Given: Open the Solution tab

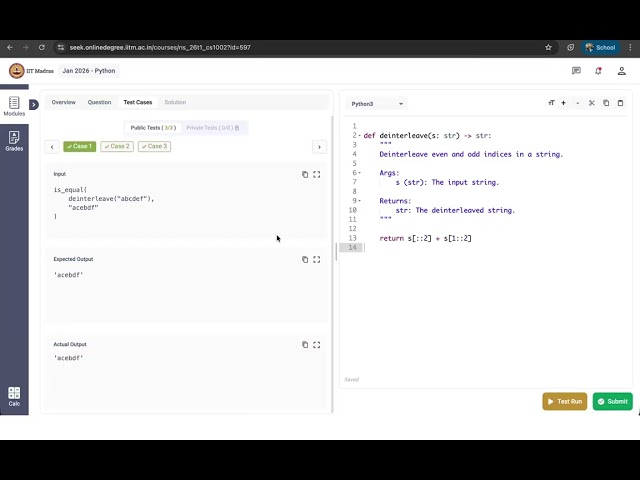Looking at the screenshot, I should pyautogui.click(x=175, y=102).
